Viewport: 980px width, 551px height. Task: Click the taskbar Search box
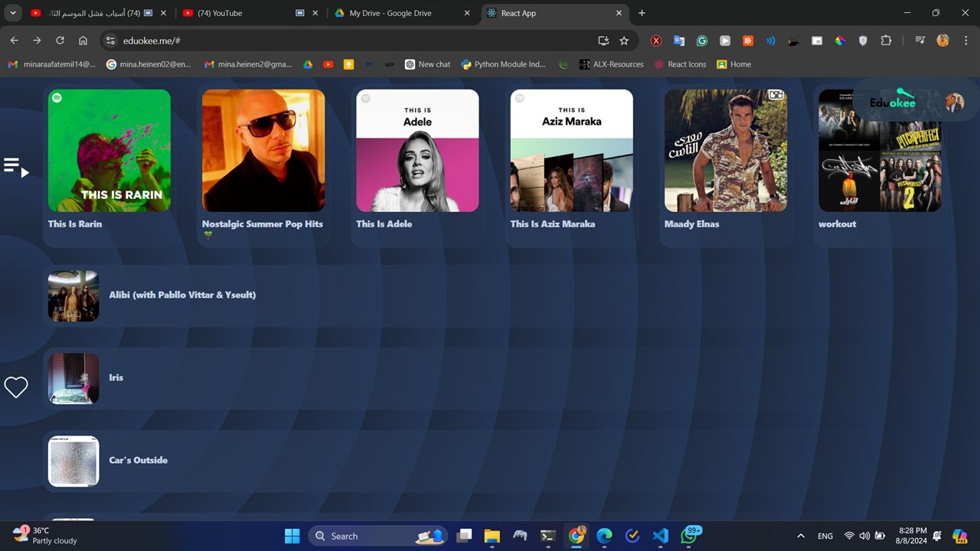[x=377, y=536]
